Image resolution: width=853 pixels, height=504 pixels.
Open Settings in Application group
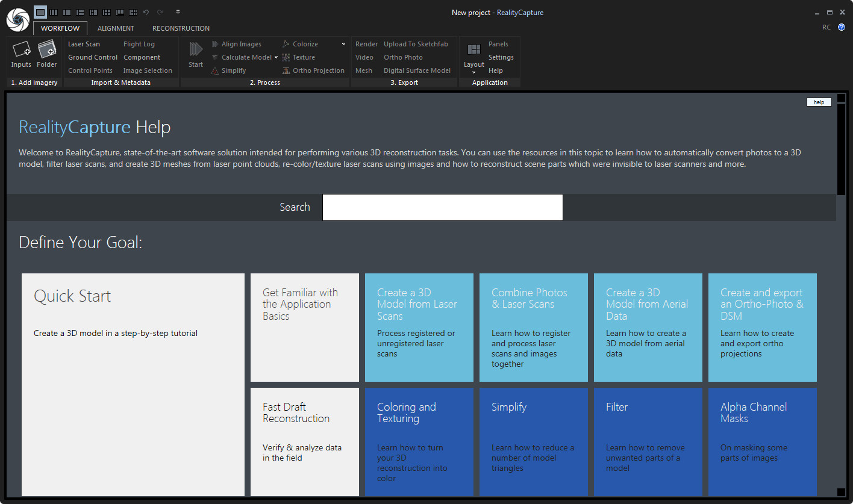(501, 57)
